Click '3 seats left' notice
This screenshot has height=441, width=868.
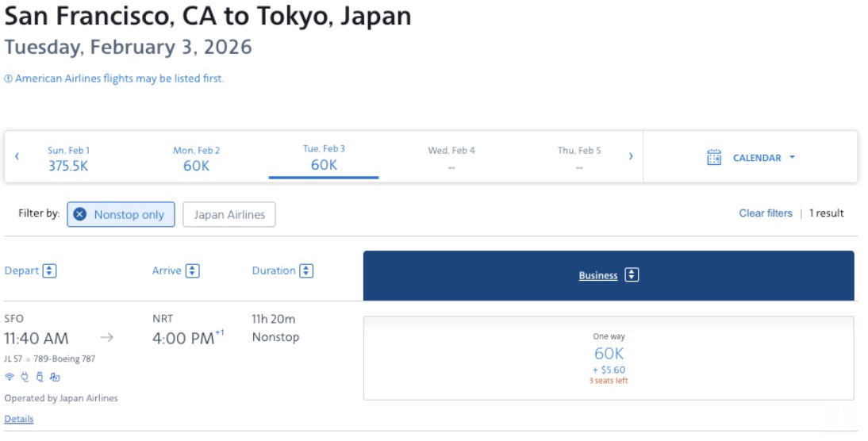click(609, 381)
